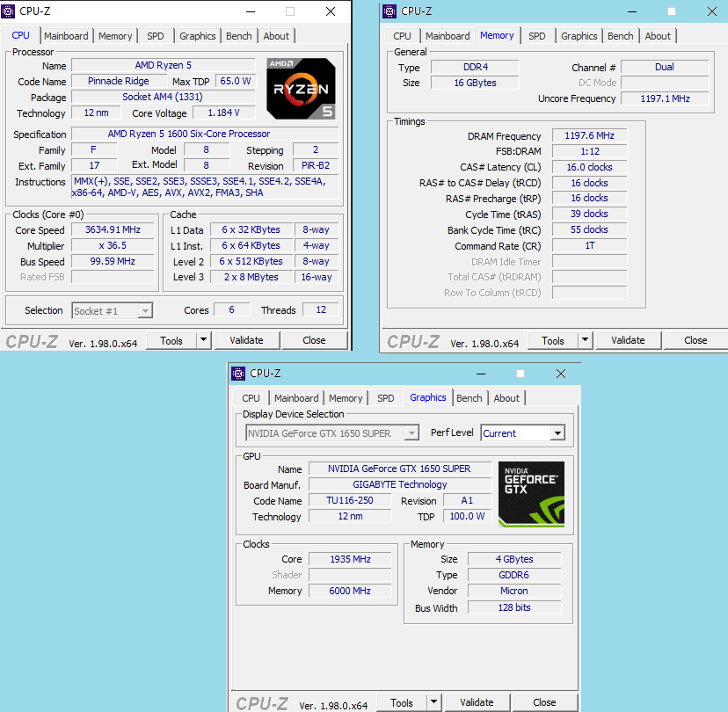This screenshot has height=712, width=728.
Task: Open Mainboard tab in Memory window
Action: tap(448, 36)
